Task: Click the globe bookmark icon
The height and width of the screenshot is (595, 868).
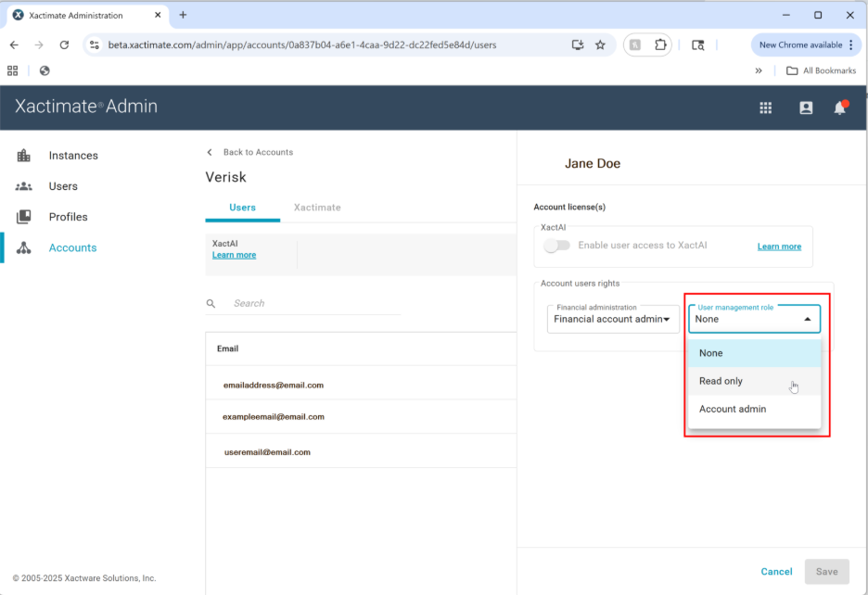Action: click(45, 70)
